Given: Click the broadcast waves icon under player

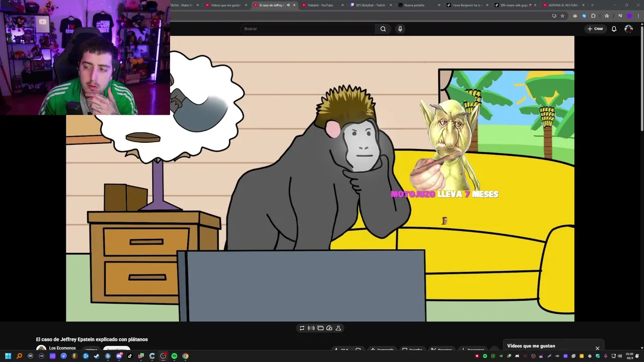Looking at the screenshot, I should pyautogui.click(x=311, y=328).
